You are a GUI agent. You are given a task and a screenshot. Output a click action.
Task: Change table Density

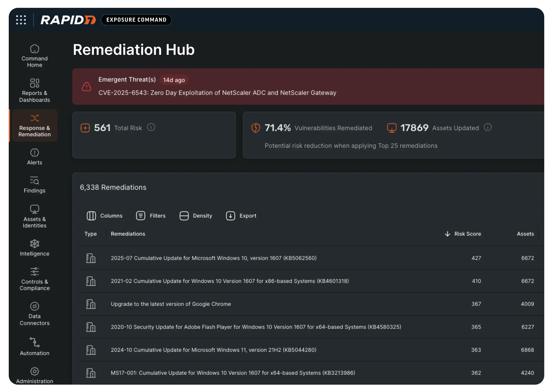196,216
